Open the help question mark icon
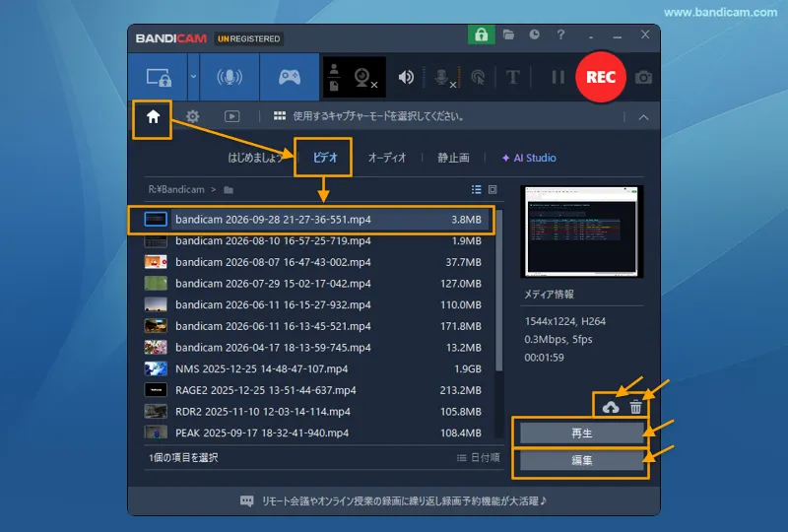Viewport: 788px width, 532px height. [x=560, y=34]
